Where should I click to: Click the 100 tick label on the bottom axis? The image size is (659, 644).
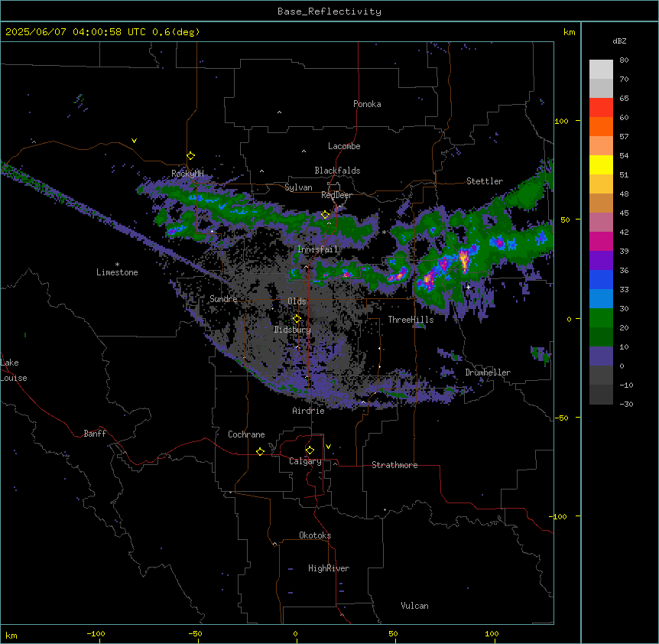(x=492, y=633)
